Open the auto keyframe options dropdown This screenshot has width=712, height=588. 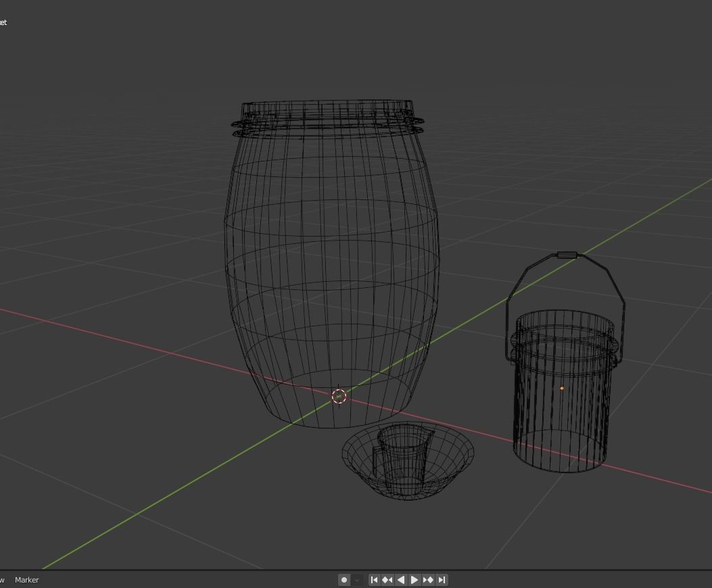coord(357,580)
